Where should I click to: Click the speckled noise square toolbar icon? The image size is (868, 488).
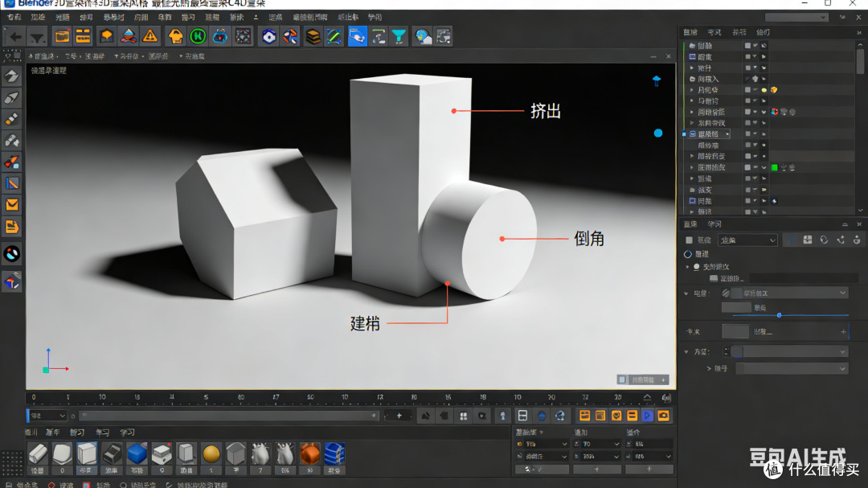coord(243,36)
